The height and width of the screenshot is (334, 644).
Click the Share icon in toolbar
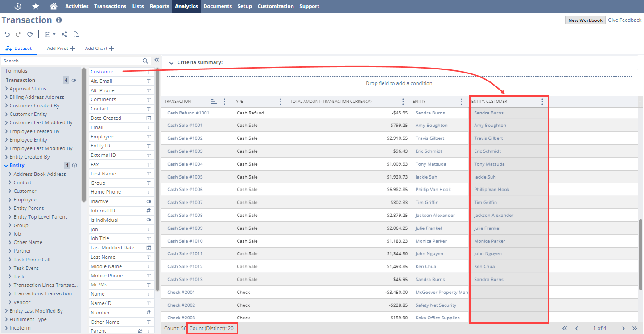tap(65, 34)
